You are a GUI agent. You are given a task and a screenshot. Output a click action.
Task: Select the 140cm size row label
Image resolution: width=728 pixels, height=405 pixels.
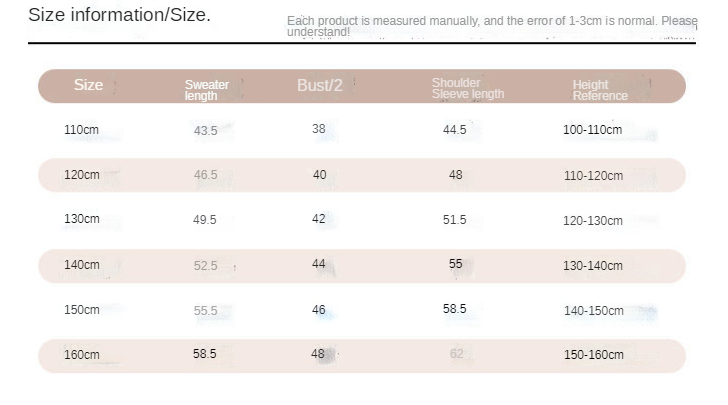[x=82, y=265]
